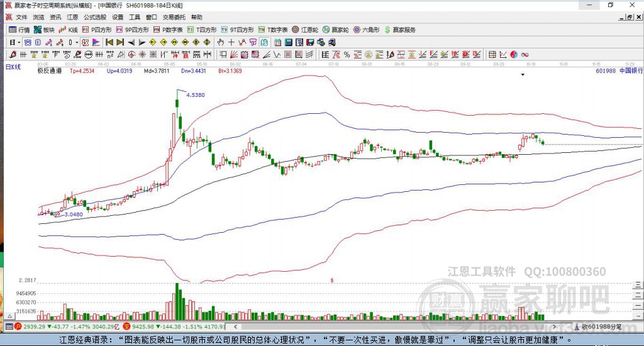644x346 pixels.
Task: Click the yin-yang taiji icon
Action: [514, 55]
